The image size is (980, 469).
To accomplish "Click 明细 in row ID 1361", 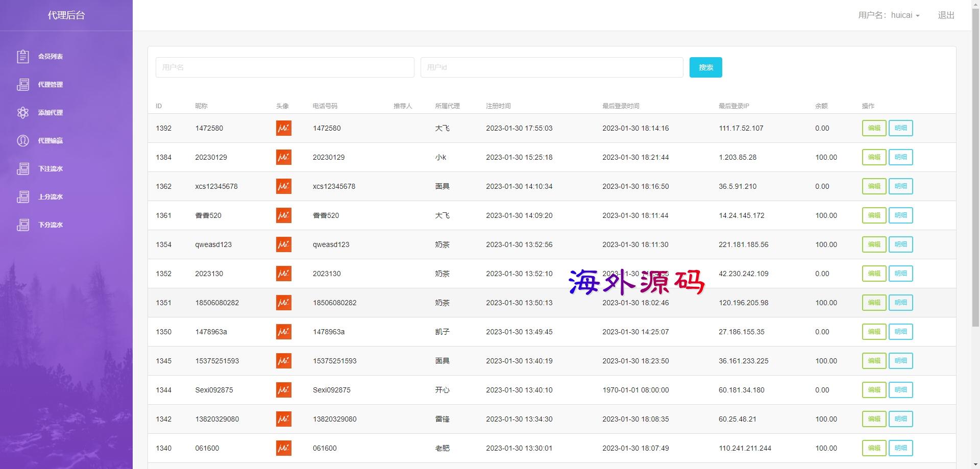I will pyautogui.click(x=901, y=215).
